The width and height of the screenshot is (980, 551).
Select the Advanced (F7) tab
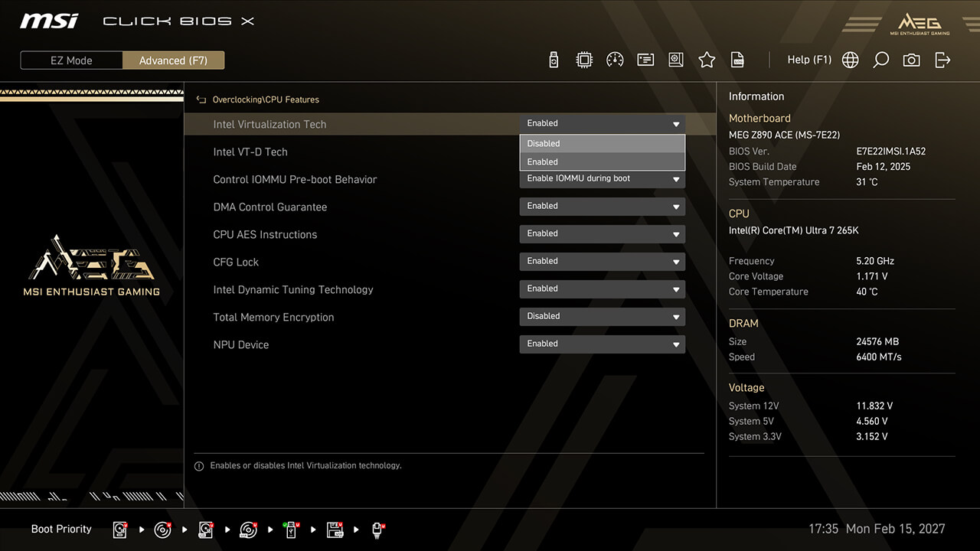(x=173, y=60)
